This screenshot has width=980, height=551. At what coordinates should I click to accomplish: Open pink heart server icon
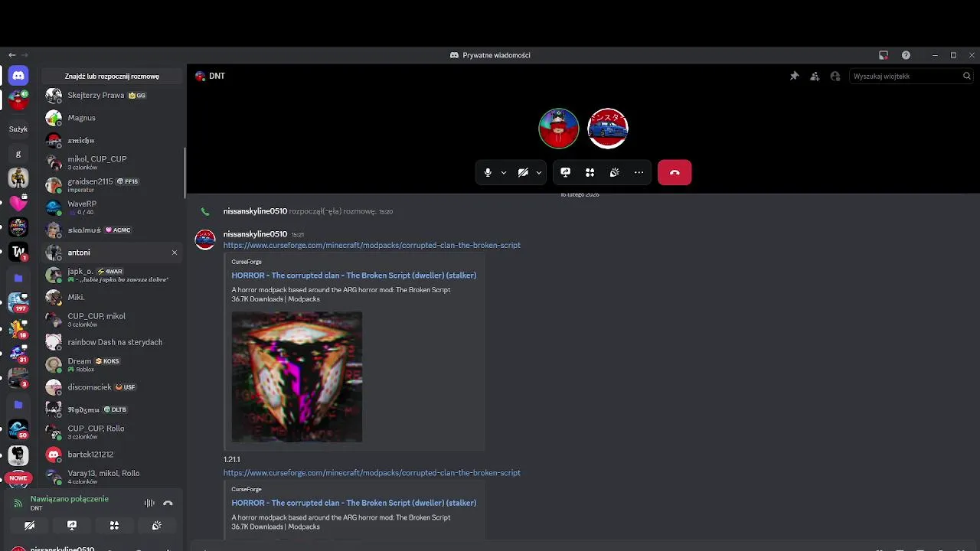18,202
